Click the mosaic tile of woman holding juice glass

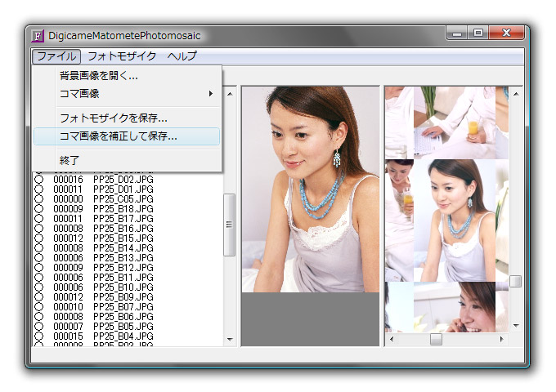pyautogui.click(x=399, y=220)
